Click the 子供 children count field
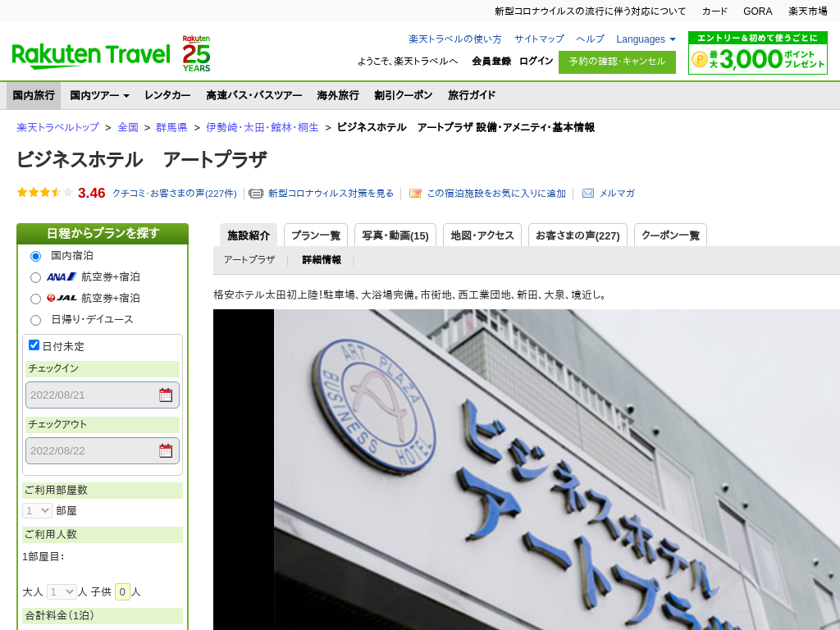This screenshot has width=840, height=630. click(x=122, y=592)
